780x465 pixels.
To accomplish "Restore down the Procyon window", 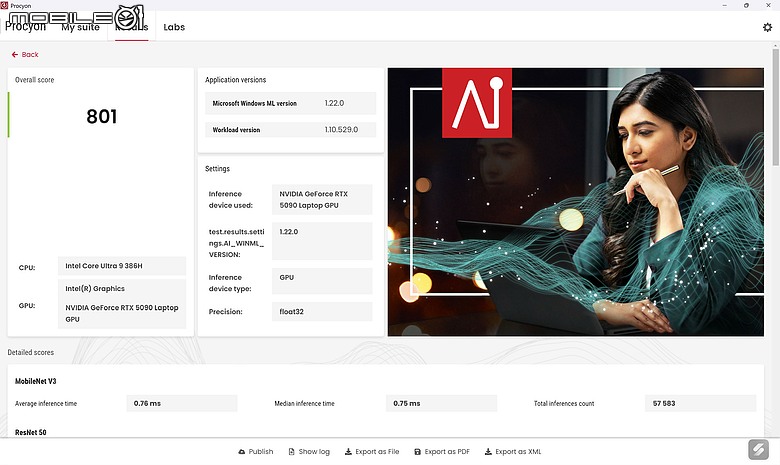I will click(x=746, y=5).
